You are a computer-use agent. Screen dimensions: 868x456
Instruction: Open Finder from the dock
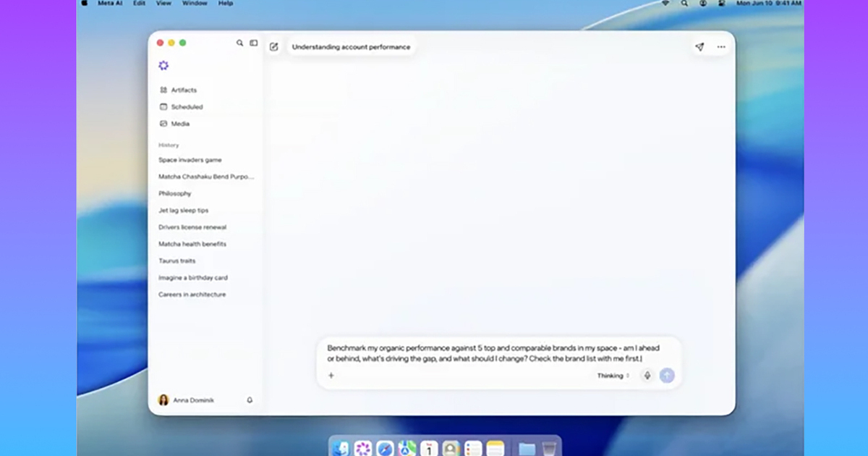coord(341,449)
